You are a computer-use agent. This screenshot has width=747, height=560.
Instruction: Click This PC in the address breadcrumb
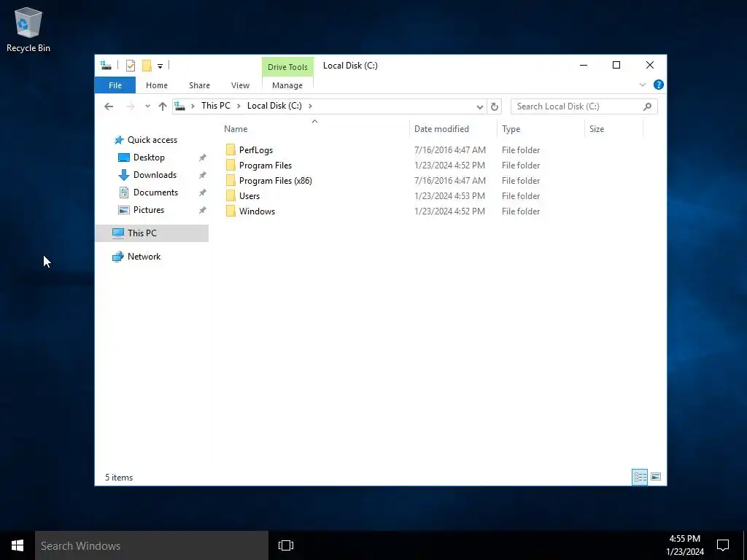coord(215,106)
